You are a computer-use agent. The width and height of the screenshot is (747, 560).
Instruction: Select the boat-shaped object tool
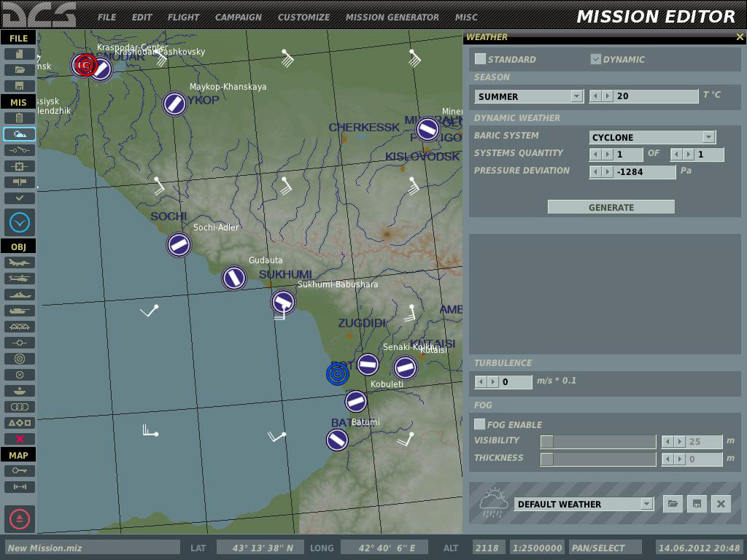coord(19,391)
